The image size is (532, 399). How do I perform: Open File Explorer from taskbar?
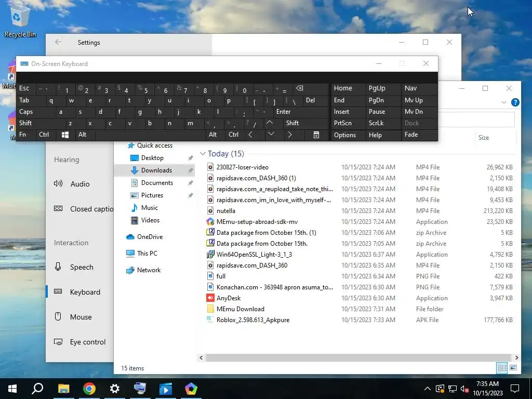(x=63, y=389)
